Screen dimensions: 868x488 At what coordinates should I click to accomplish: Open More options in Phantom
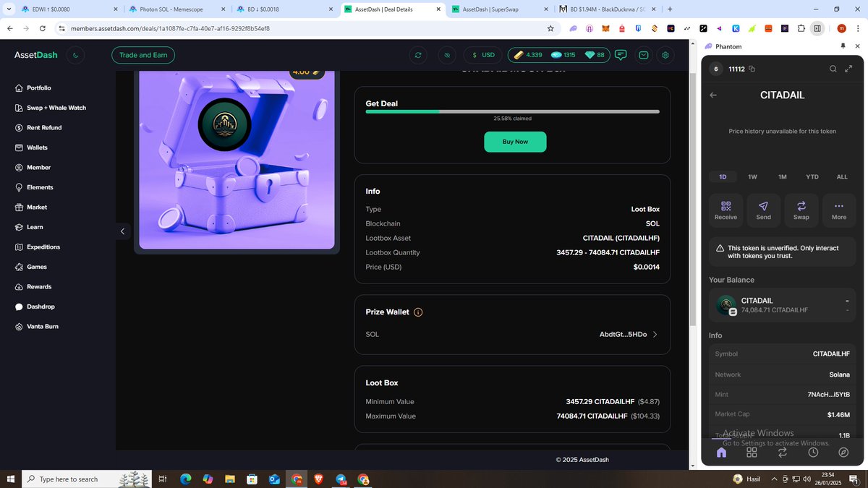839,210
